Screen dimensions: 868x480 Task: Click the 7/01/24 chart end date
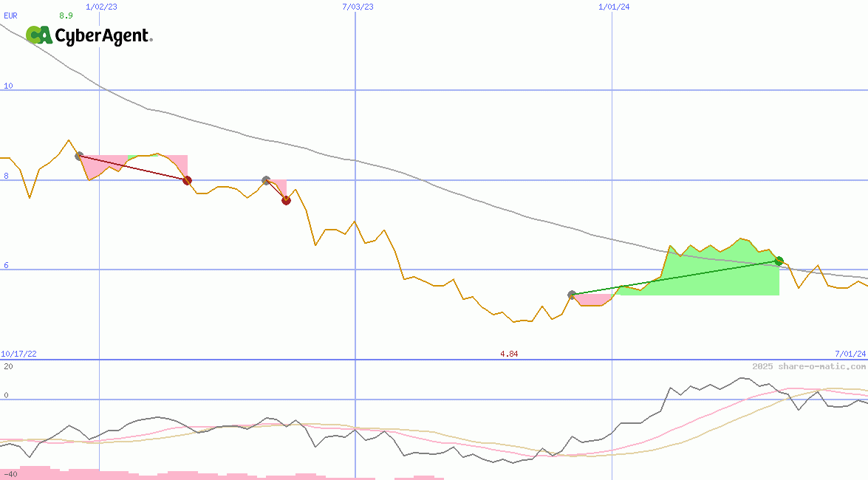[850, 354]
